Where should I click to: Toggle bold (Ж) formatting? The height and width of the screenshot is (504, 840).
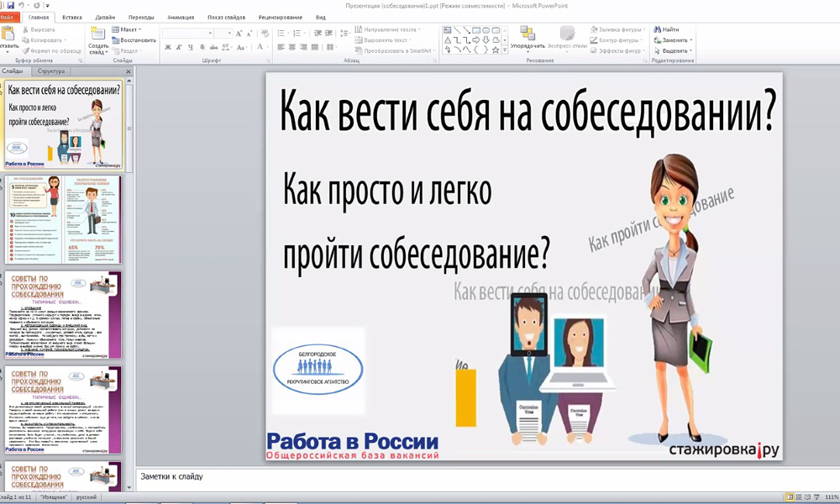tap(168, 48)
